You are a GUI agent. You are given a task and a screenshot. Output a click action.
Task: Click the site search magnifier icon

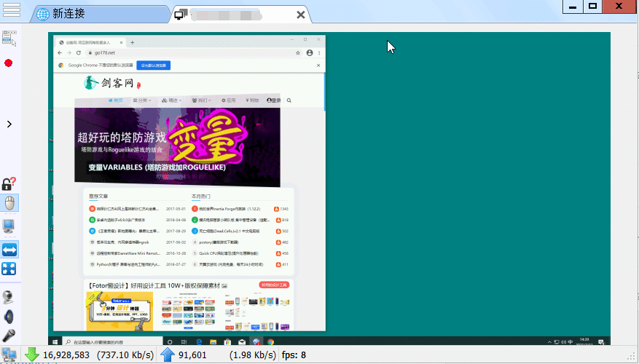[x=289, y=100]
